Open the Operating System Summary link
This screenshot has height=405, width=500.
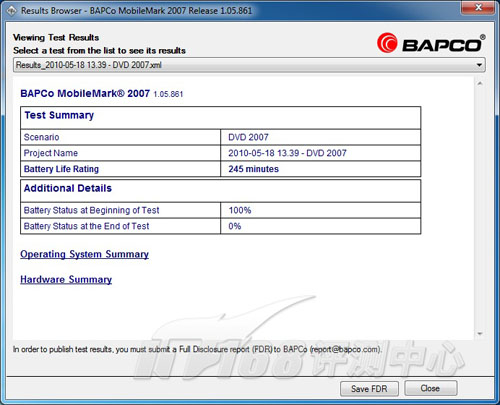point(84,254)
